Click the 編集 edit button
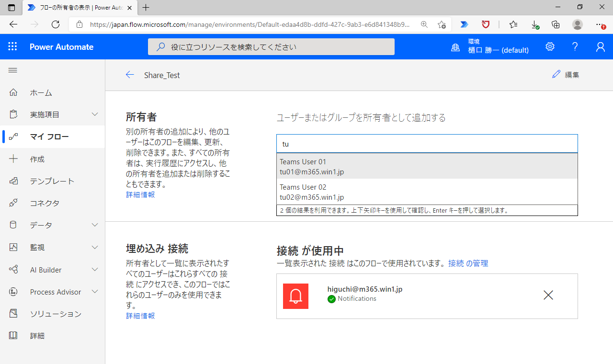The width and height of the screenshot is (613, 364). point(566,75)
